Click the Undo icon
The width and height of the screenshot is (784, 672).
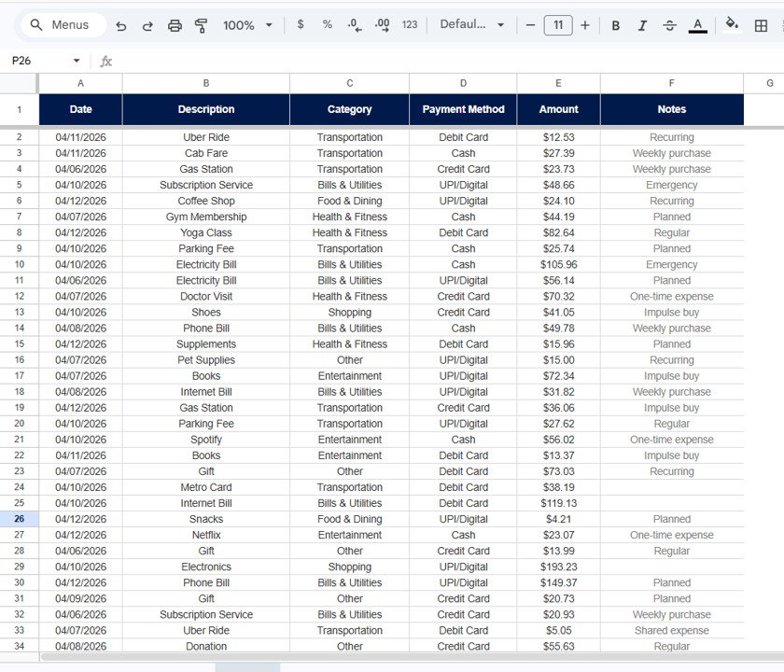tap(120, 25)
